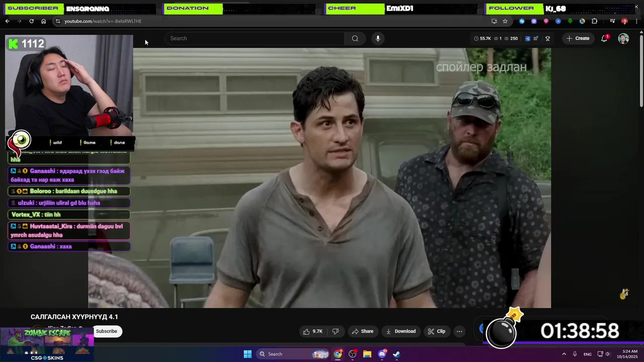This screenshot has width=644, height=362.
Task: Open the purple gear extension icon
Action: (x=534, y=21)
